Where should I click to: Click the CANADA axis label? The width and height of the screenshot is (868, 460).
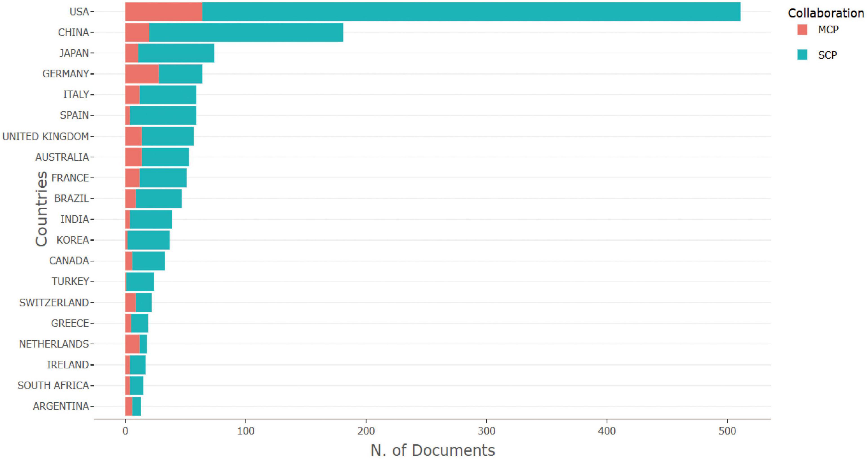pos(69,261)
